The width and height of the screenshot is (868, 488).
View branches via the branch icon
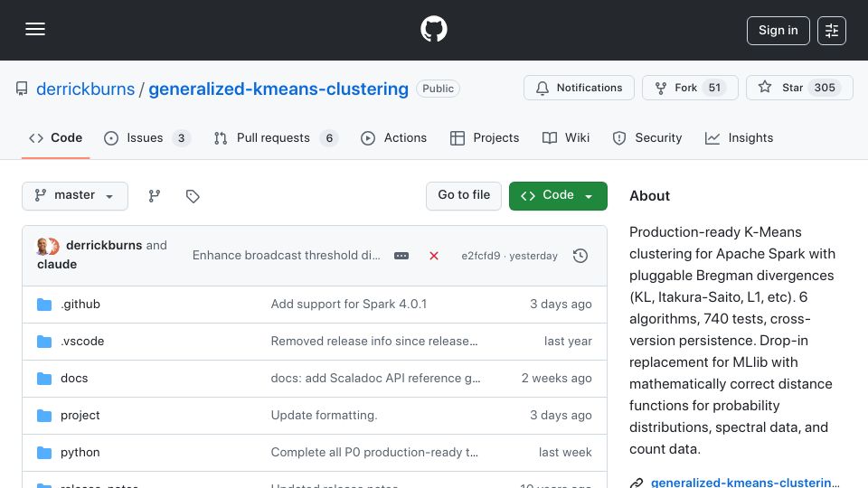coord(155,196)
